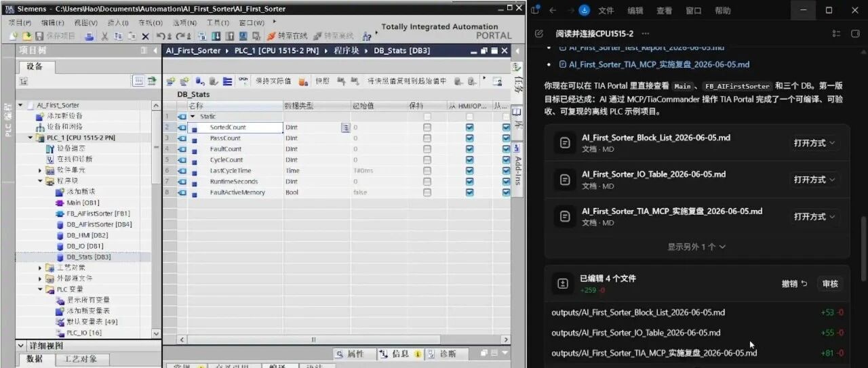Toggle the HMI/OPC checkbox for FaultActiveMemory row
This screenshot has height=368, width=868.
(469, 192)
